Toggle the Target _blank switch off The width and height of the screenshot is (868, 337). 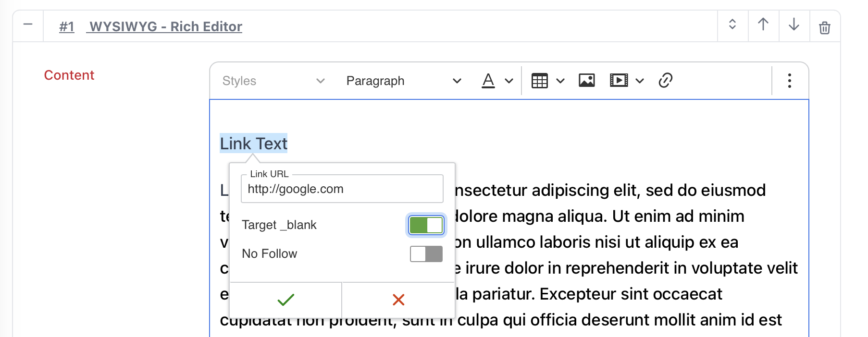pos(426,225)
